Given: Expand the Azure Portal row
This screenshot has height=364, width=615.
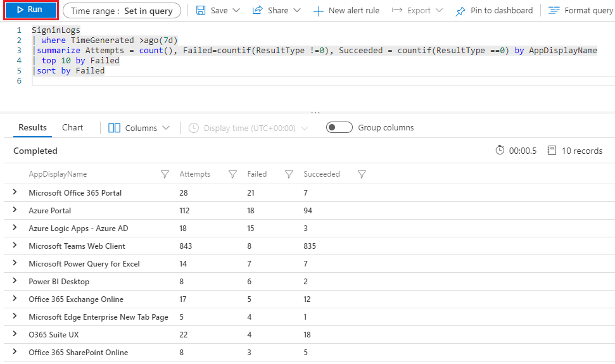Looking at the screenshot, I should [x=15, y=210].
